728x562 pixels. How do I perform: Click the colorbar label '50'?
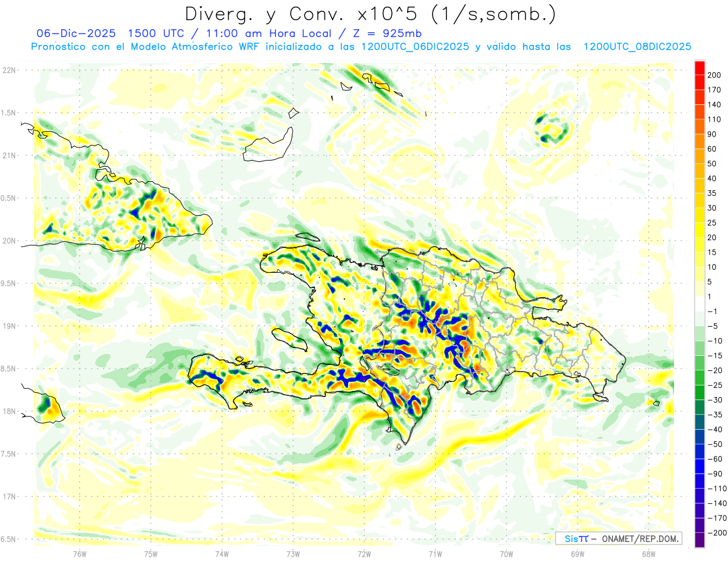(x=712, y=164)
